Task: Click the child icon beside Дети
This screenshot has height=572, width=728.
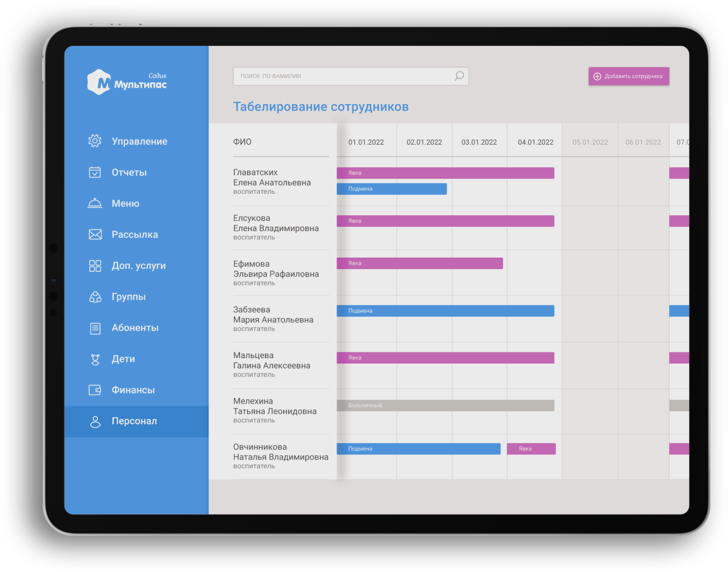Action: (x=95, y=359)
